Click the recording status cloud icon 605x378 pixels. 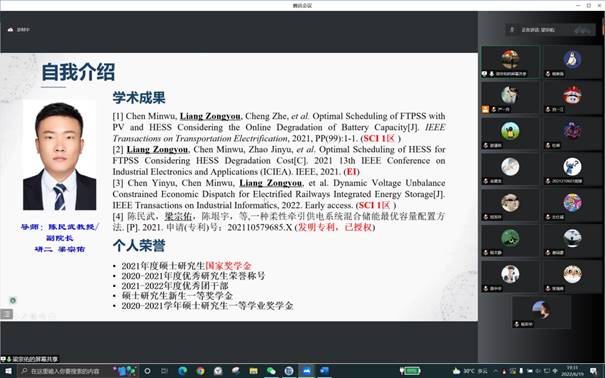(10, 30)
